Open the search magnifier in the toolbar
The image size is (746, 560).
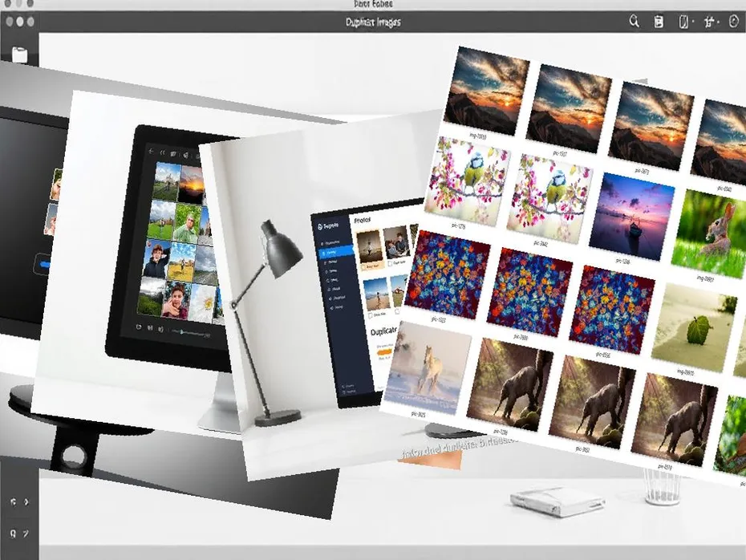635,22
